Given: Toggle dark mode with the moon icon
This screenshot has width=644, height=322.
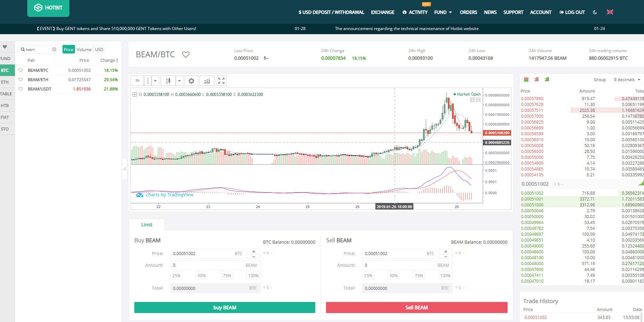Looking at the screenshot, I should 595,12.
